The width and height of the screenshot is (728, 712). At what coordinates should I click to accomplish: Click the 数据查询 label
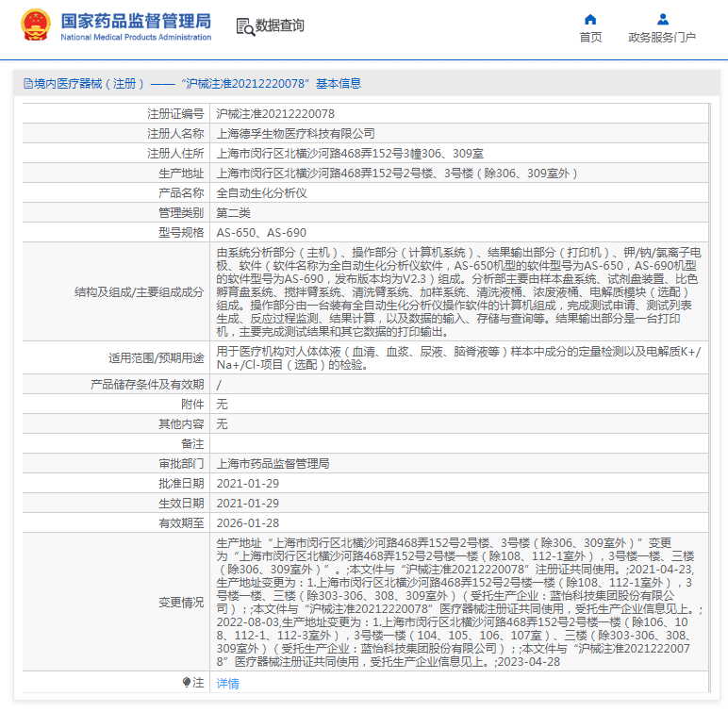(279, 25)
